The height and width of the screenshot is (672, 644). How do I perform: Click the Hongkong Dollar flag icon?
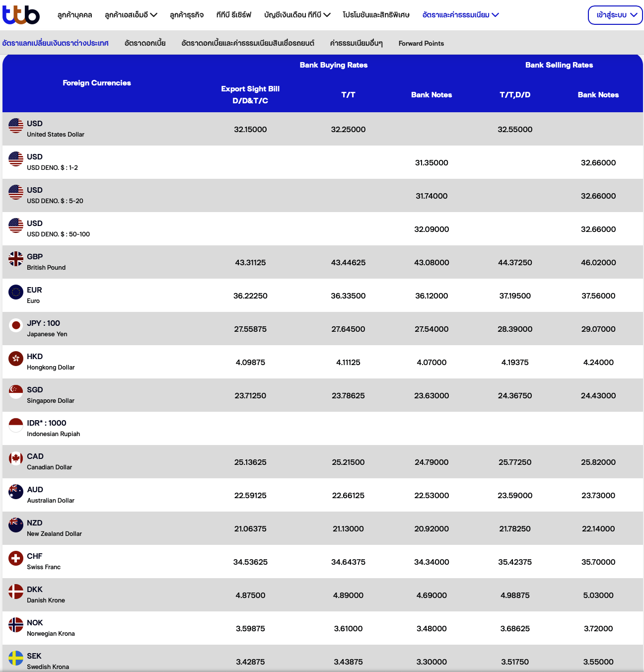[x=16, y=359]
